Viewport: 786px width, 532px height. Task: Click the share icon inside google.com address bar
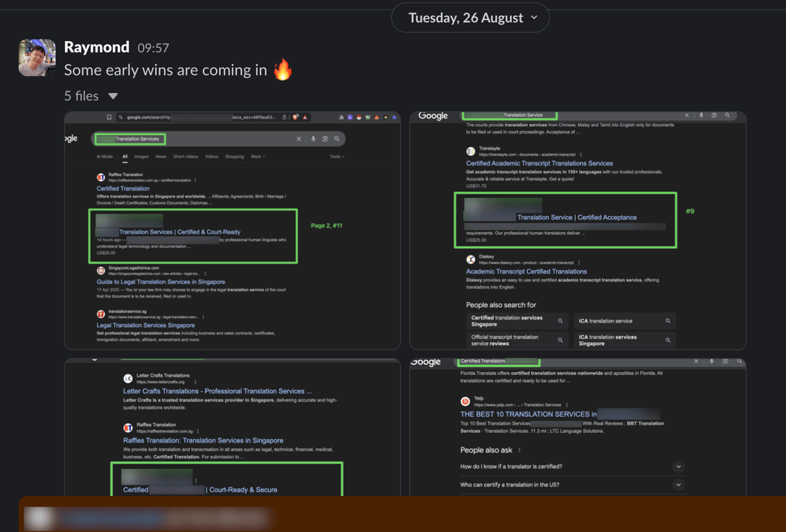click(284, 117)
